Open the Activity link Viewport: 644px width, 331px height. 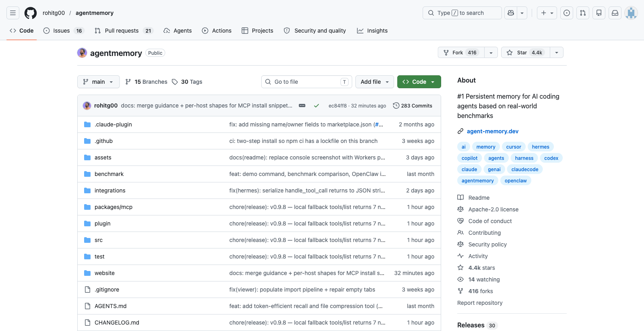pos(478,256)
